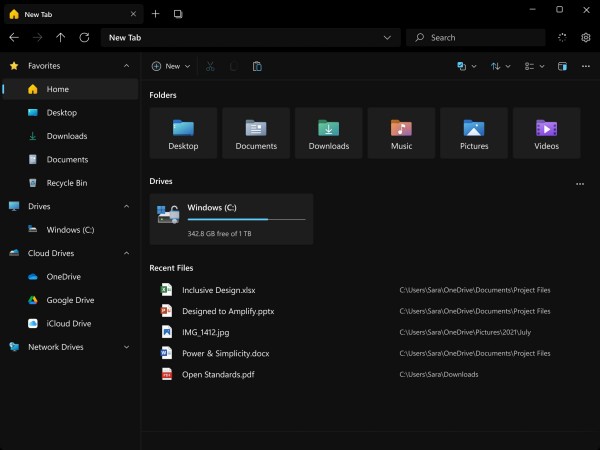The image size is (600, 450).
Task: Select Windows (C:) in sidebar
Action: pyautogui.click(x=70, y=230)
